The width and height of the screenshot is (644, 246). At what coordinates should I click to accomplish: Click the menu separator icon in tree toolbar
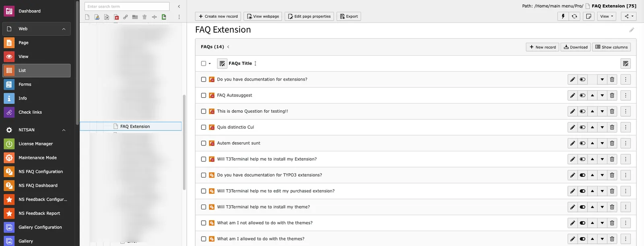point(154,17)
